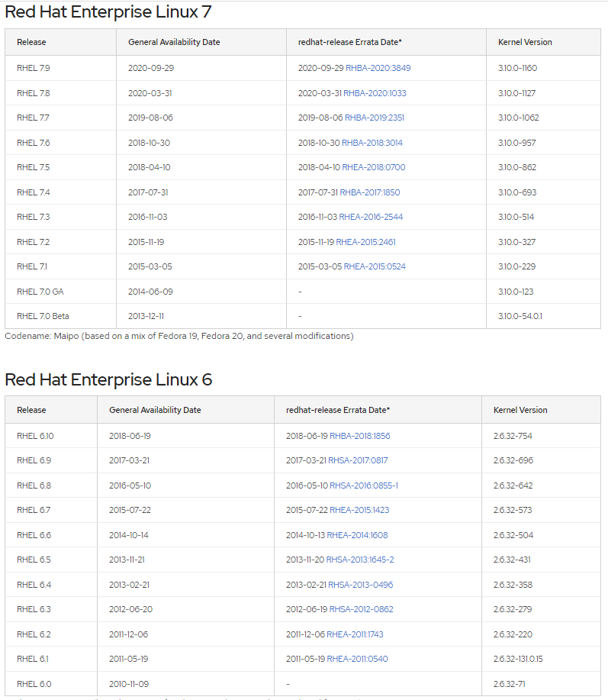
Task: Select the RHEL 6.0 release cell
Action: point(51,683)
